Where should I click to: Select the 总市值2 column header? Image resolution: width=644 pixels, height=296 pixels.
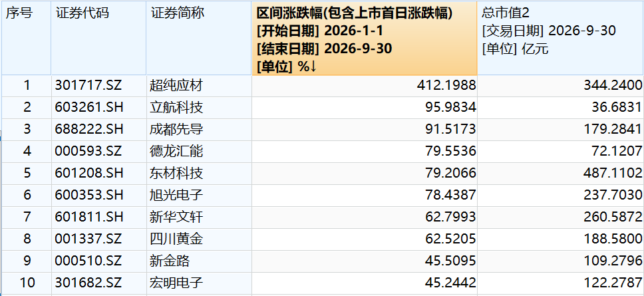tap(561, 38)
